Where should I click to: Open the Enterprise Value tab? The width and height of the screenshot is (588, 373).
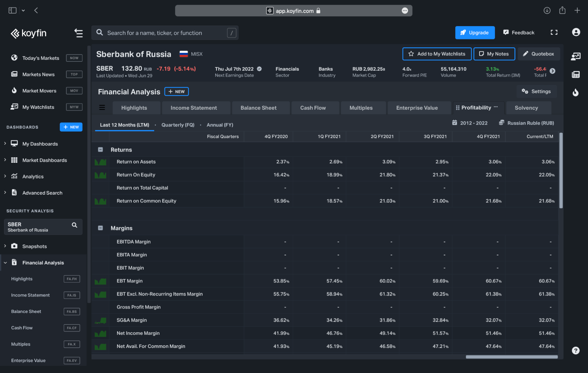[x=419, y=108]
